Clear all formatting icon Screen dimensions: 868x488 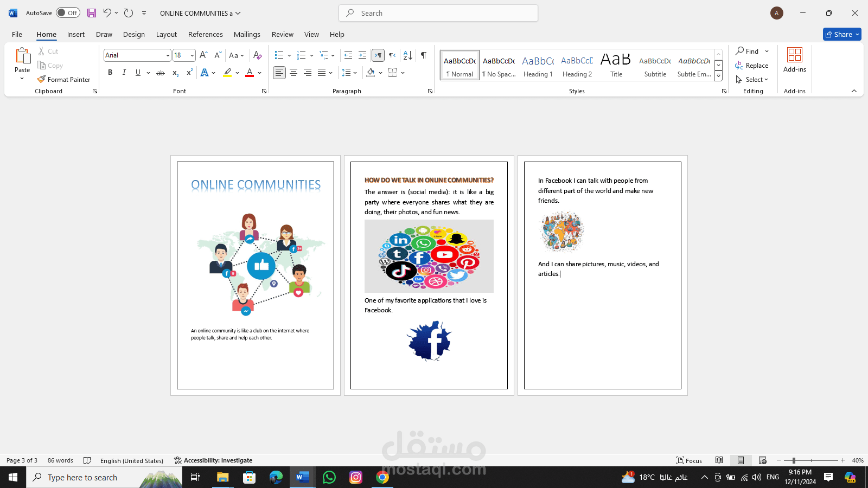tap(258, 55)
